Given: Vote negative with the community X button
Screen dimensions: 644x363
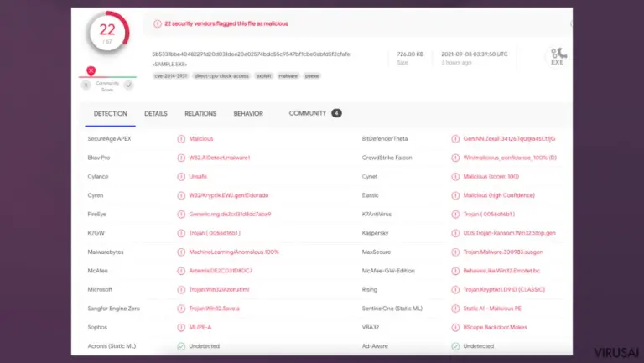Looking at the screenshot, I should [x=86, y=86].
